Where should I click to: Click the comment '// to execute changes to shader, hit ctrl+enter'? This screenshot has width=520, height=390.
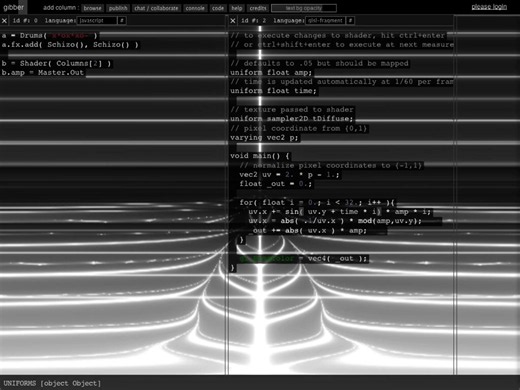click(338, 35)
